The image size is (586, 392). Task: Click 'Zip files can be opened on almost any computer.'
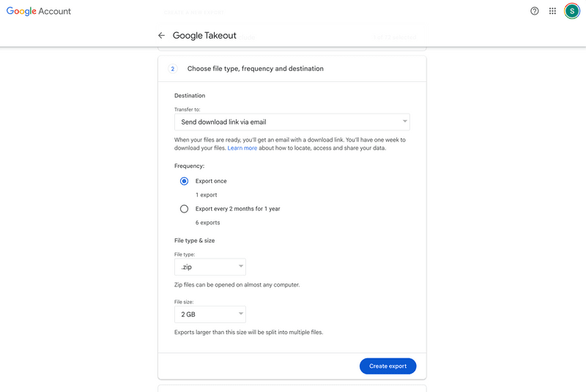tap(237, 285)
